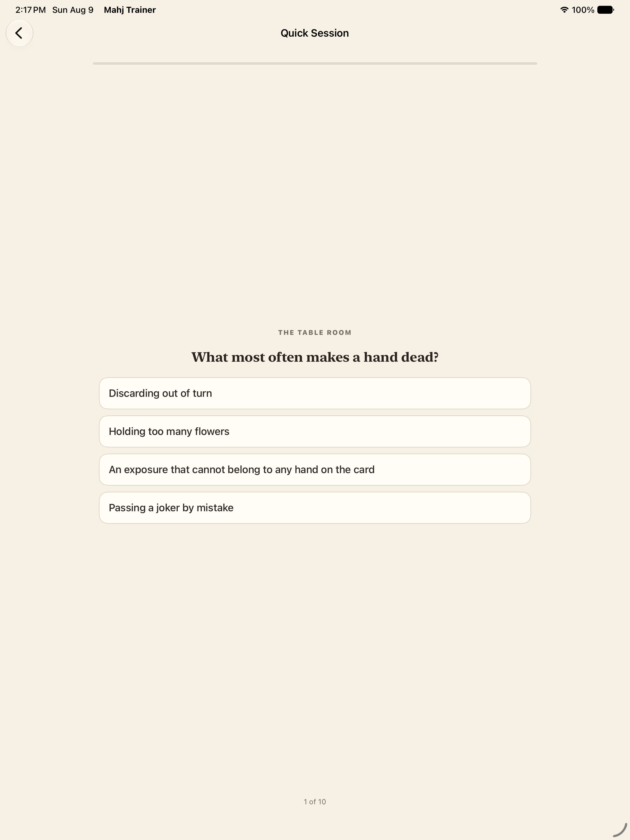Tap the corner curl swipe indicator

click(620, 830)
